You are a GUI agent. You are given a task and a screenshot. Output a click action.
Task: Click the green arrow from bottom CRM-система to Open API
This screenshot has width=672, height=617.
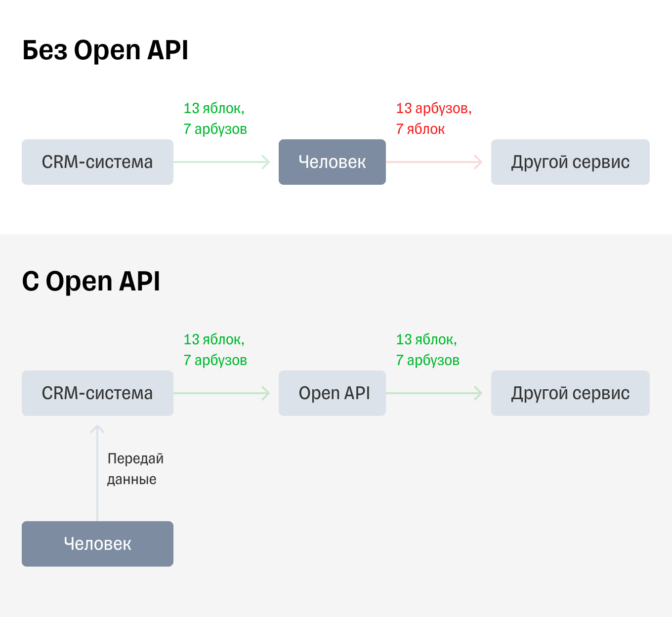[x=221, y=393]
